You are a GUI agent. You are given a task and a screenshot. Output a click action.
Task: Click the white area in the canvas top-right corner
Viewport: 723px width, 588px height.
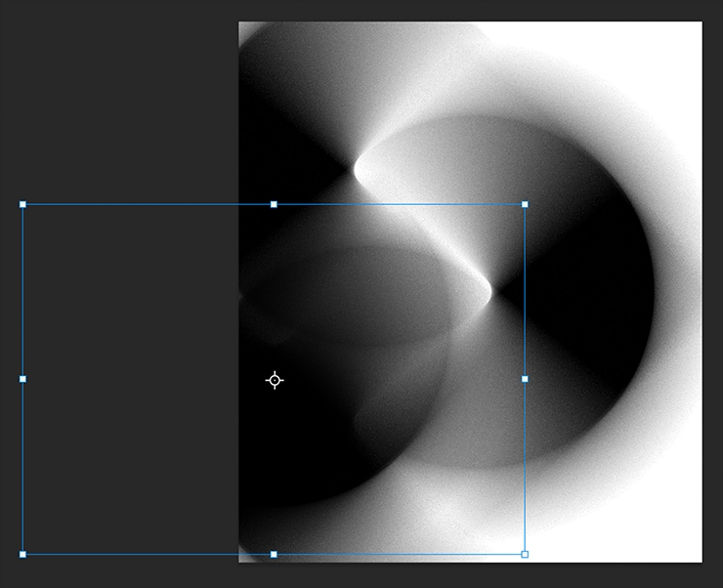[x=664, y=59]
